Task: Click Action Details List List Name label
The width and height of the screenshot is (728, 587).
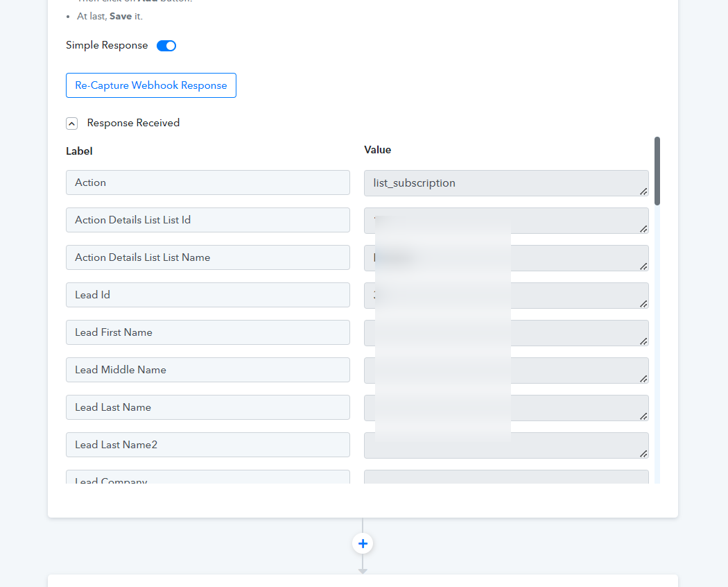Action: point(208,257)
